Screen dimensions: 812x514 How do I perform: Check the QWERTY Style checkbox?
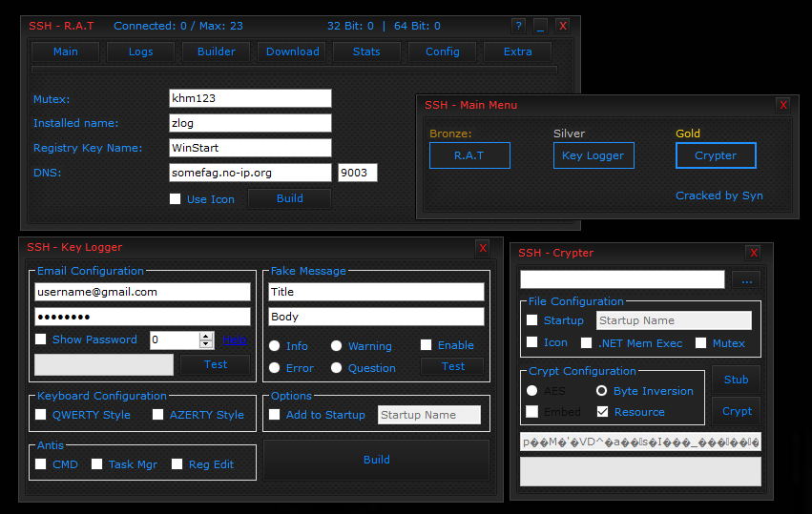pyautogui.click(x=40, y=415)
